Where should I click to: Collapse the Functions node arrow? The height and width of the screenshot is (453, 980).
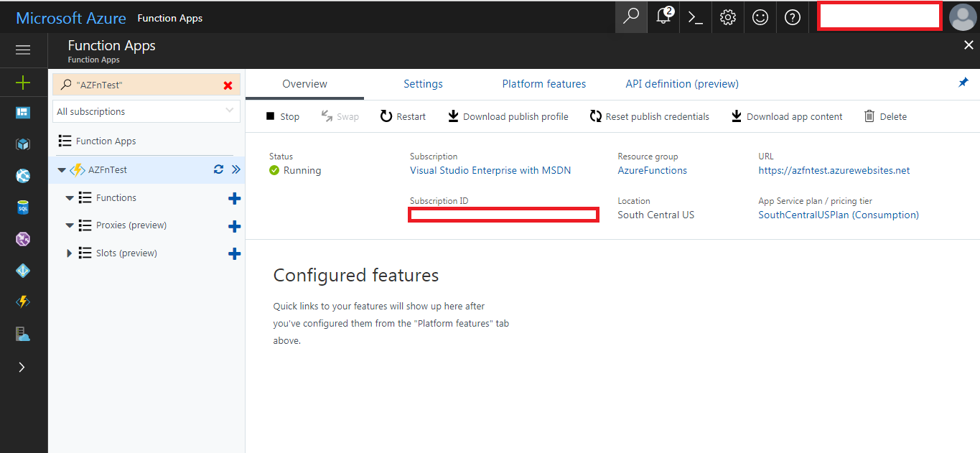click(70, 198)
